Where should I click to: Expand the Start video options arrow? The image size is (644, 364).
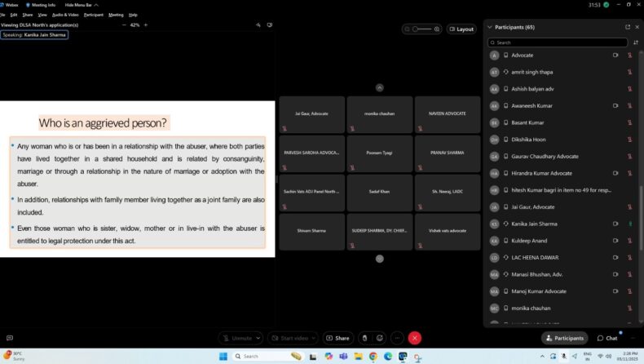pos(314,338)
